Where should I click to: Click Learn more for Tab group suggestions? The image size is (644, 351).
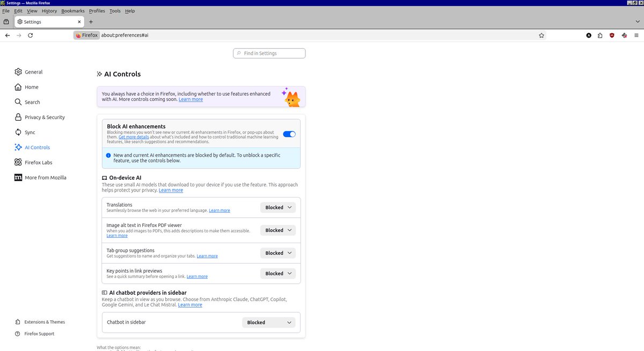[207, 256]
